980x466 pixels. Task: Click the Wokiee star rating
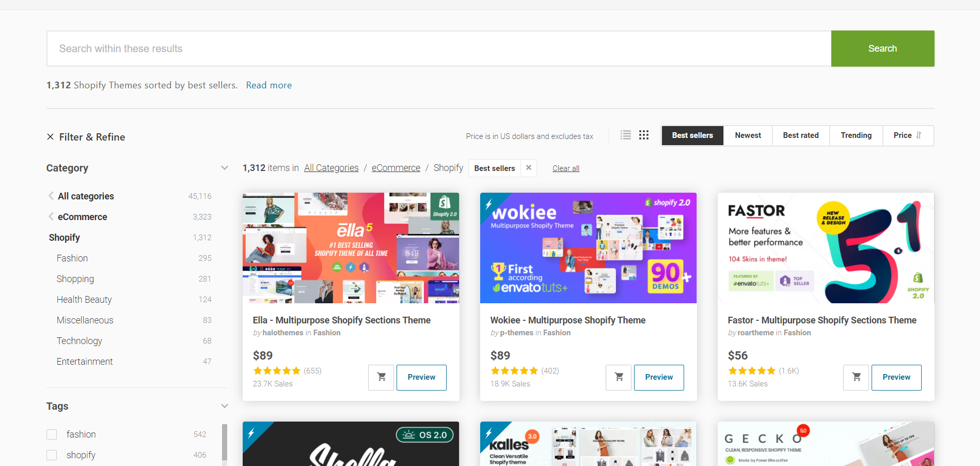tap(514, 371)
